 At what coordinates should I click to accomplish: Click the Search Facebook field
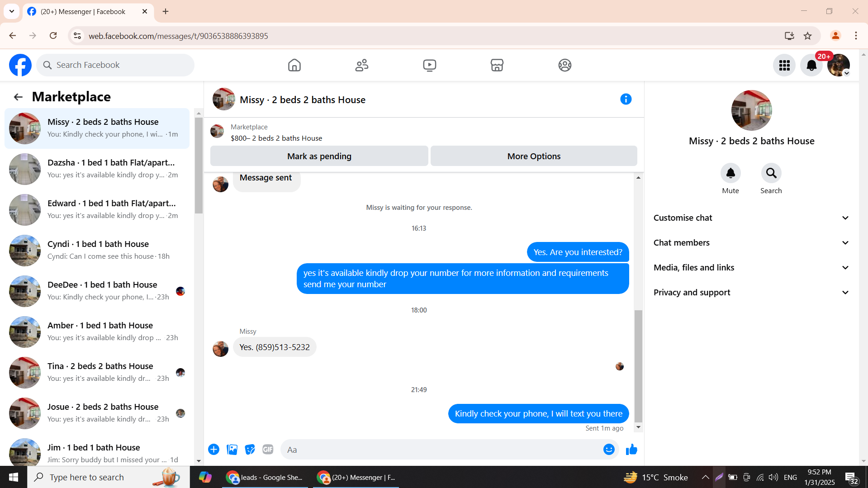115,65
